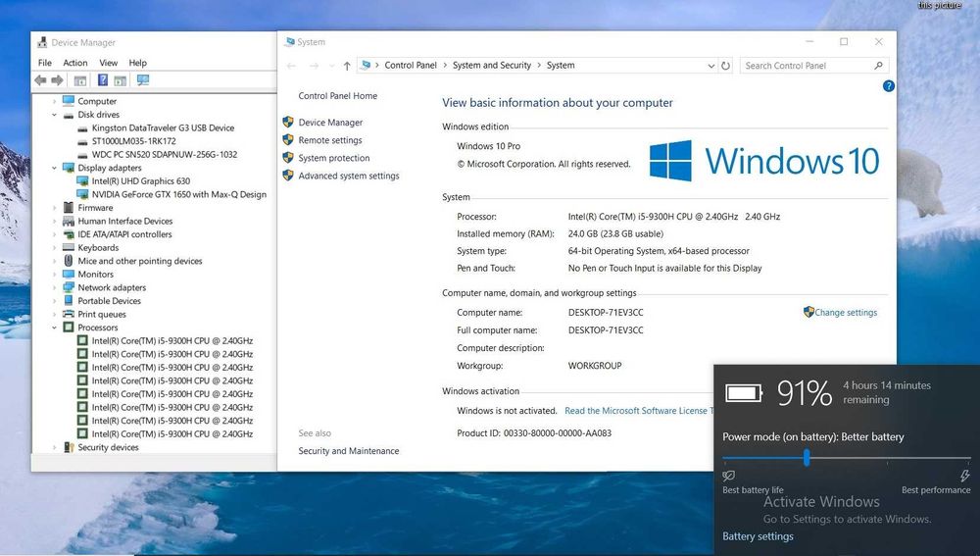980x556 pixels.
Task: Click Control Panel in the breadcrumb path
Action: pyautogui.click(x=411, y=65)
